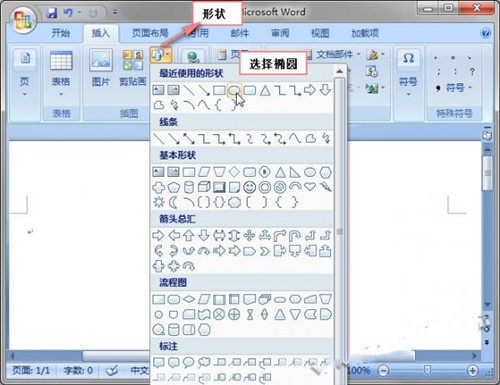Screen dimensions: 500x385
Task: Switch to the 审阅 tab
Action: click(x=280, y=33)
